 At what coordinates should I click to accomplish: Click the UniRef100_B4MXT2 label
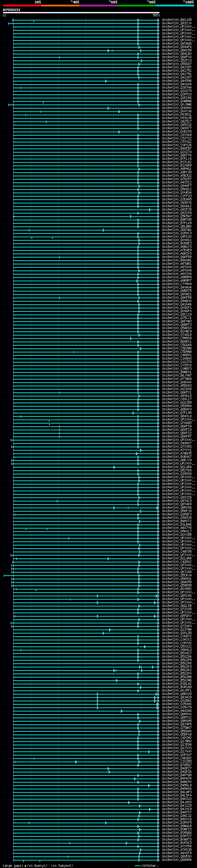pos(177,521)
